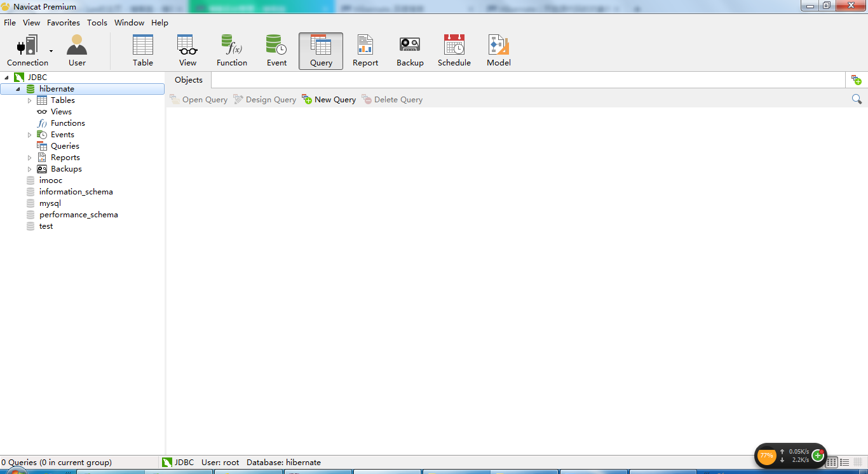Click the Functions f() icon in tree
The image size is (868, 474).
pyautogui.click(x=42, y=123)
